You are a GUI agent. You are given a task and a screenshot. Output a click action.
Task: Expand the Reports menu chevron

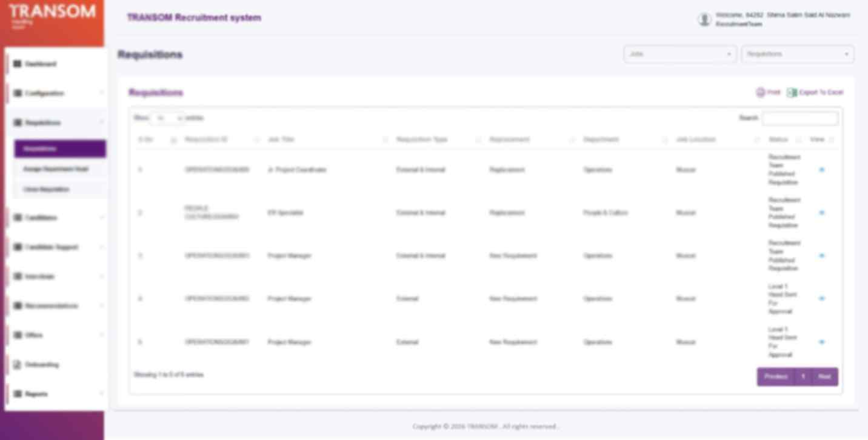[x=101, y=394]
